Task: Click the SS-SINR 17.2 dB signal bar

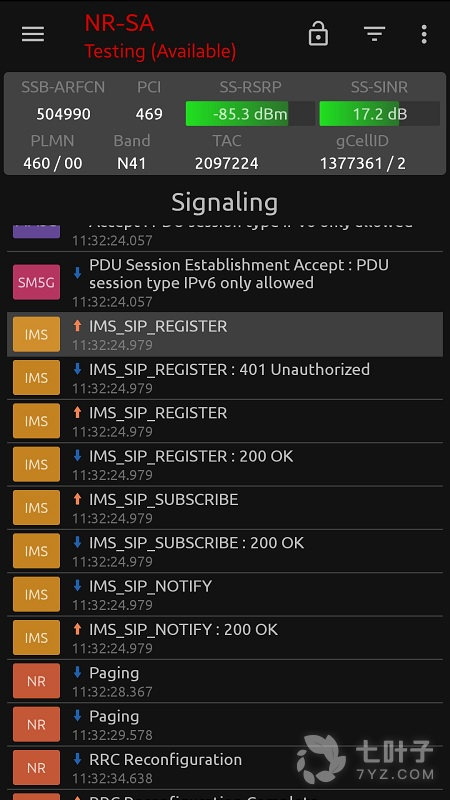Action: tap(379, 113)
